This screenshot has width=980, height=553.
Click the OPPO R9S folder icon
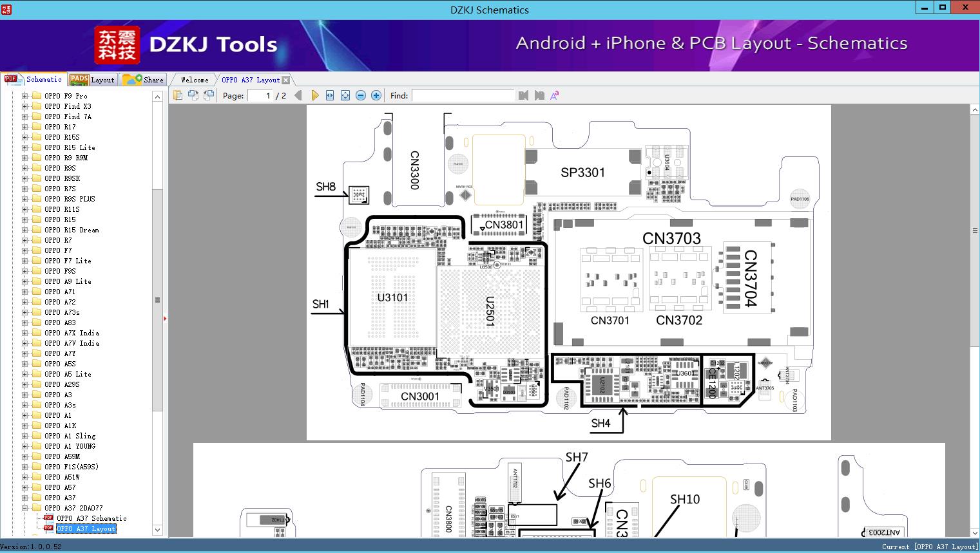tap(37, 168)
